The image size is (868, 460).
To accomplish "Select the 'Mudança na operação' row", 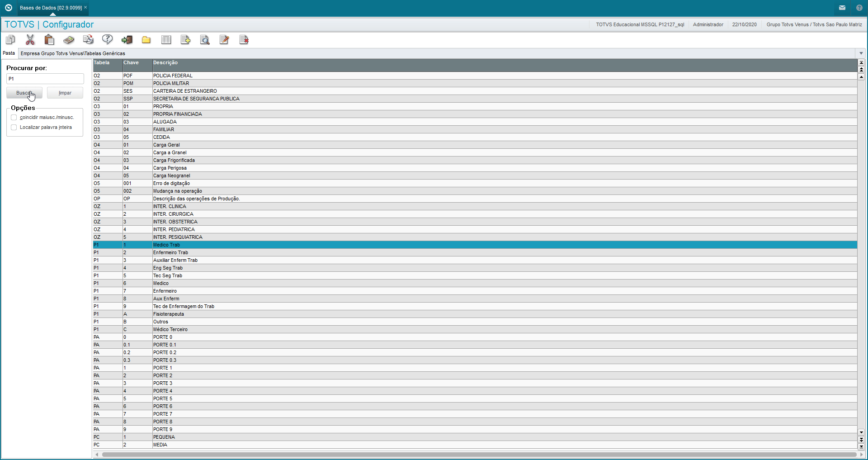I will pyautogui.click(x=475, y=191).
